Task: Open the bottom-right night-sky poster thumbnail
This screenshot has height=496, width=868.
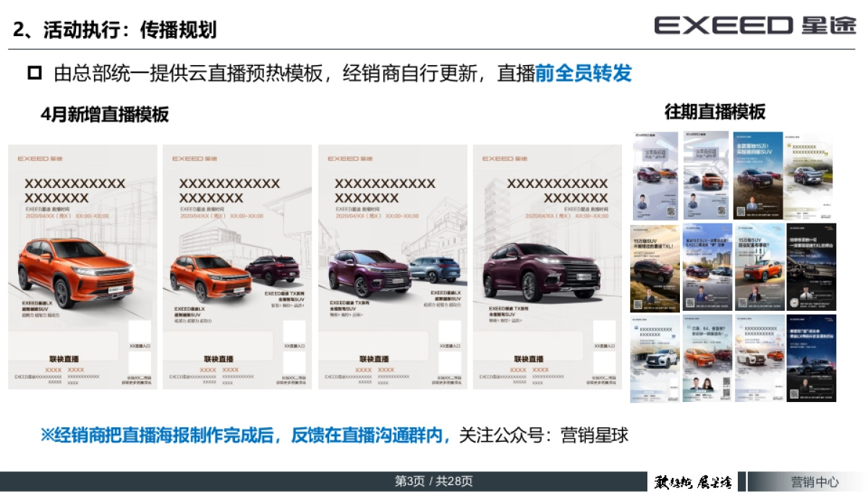Action: pos(811,359)
